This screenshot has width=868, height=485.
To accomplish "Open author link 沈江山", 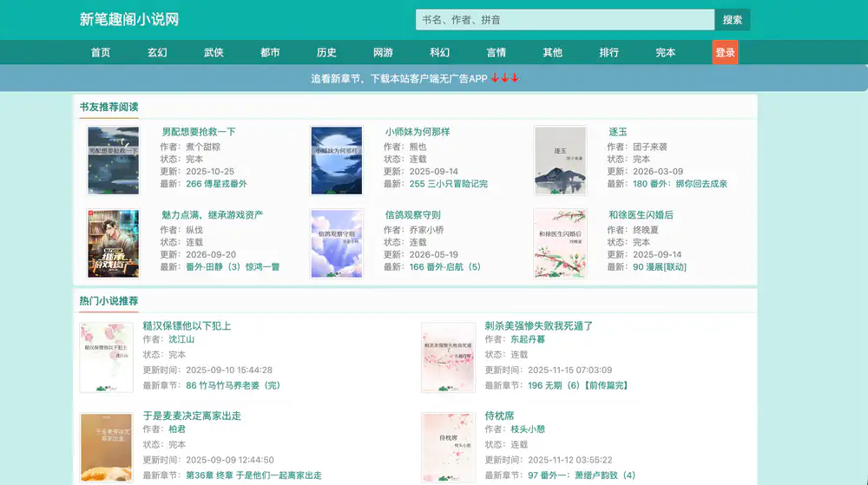I will coord(181,339).
